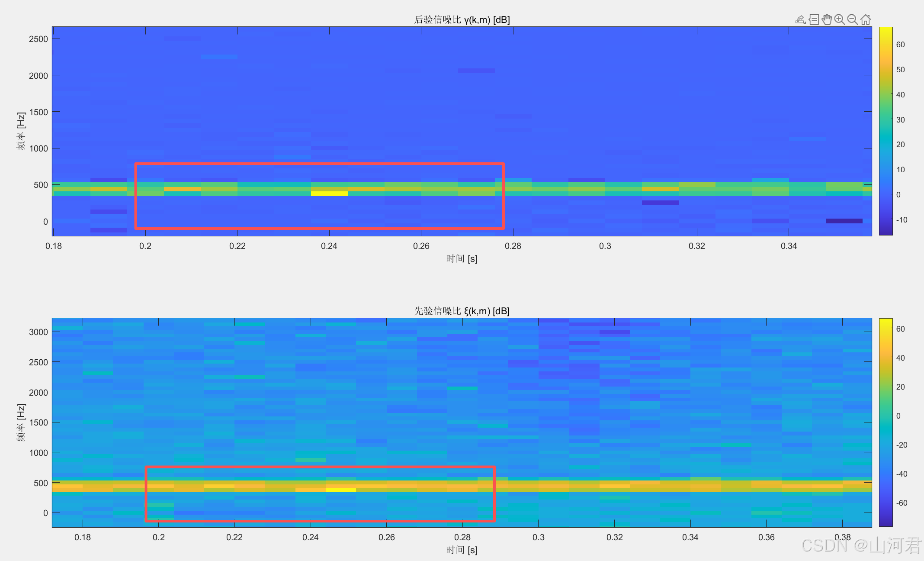Click the top plot's title text
The width and height of the screenshot is (924, 561).
point(462,19)
